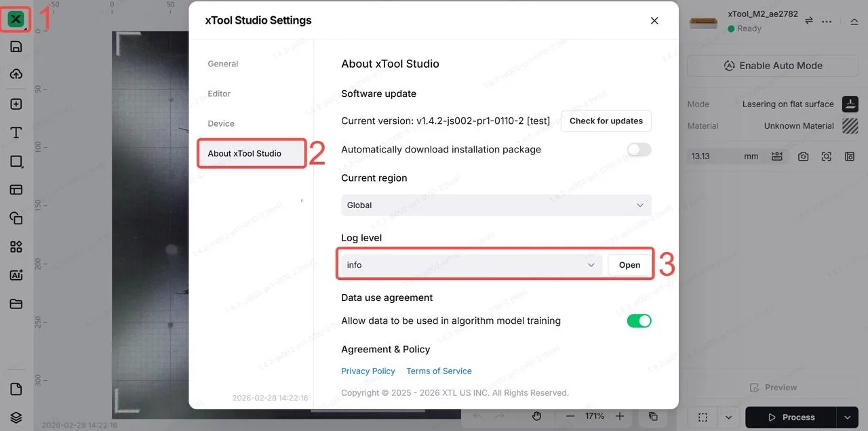Click the camera capture icon
The width and height of the screenshot is (868, 431).
[x=804, y=157]
